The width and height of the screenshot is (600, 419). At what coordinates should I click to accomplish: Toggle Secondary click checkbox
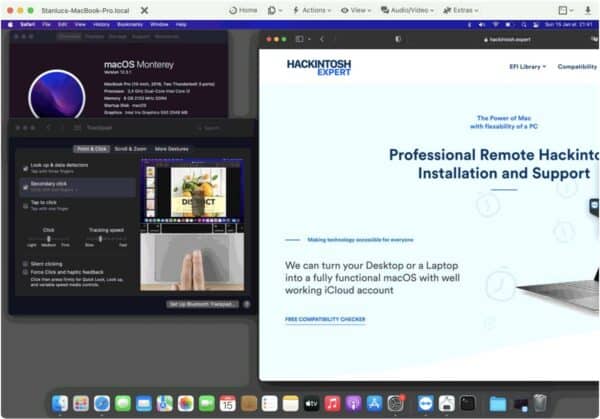pyautogui.click(x=25, y=187)
